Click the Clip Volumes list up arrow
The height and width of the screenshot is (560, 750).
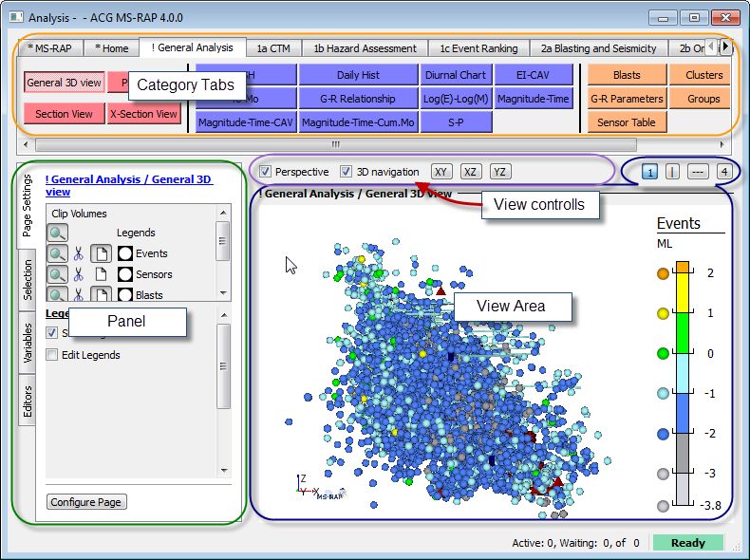[223, 213]
